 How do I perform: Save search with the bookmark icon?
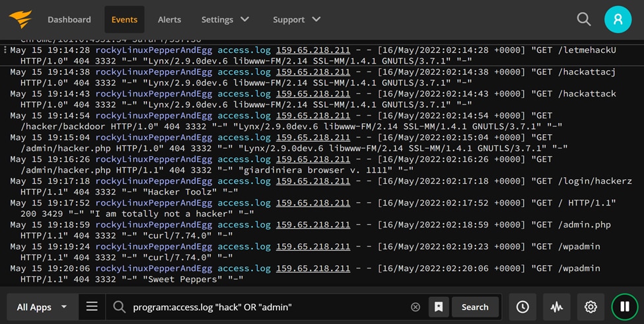tap(439, 307)
